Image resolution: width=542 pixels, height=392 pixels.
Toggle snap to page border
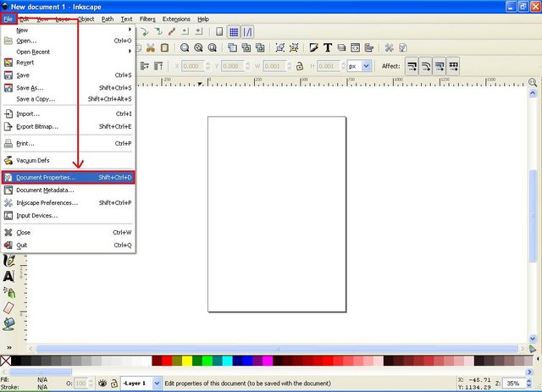pyautogui.click(x=219, y=32)
